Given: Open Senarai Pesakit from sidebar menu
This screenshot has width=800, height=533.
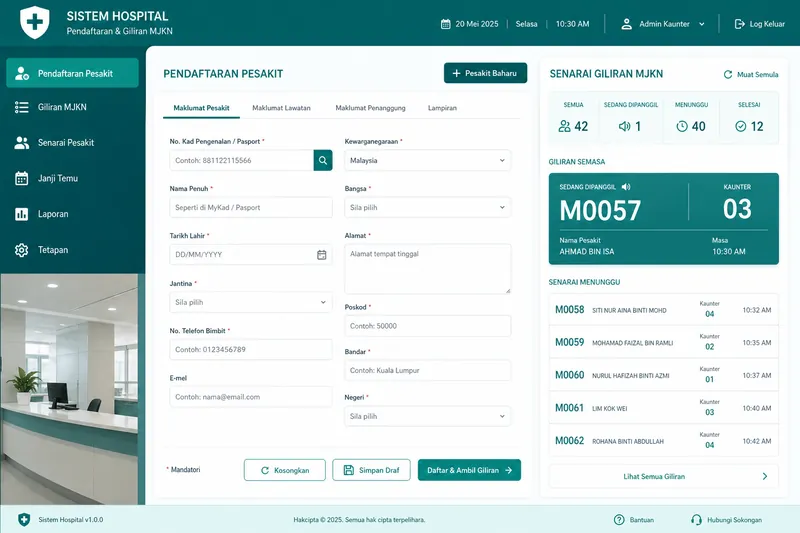Looking at the screenshot, I should [72, 143].
